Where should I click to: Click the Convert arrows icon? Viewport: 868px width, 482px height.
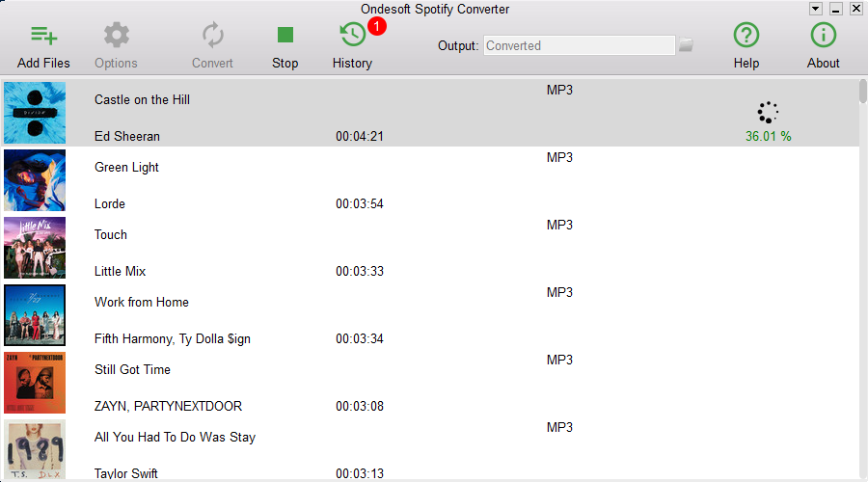[x=212, y=36]
